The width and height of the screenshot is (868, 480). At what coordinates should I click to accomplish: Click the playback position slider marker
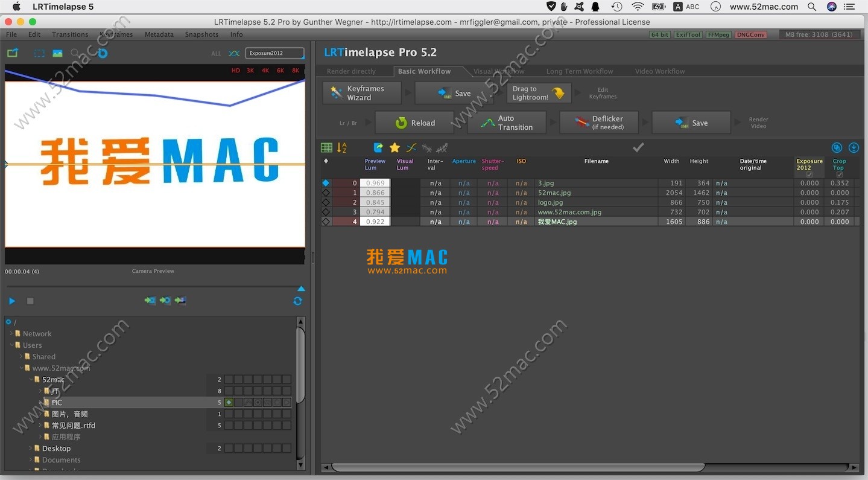(x=301, y=289)
